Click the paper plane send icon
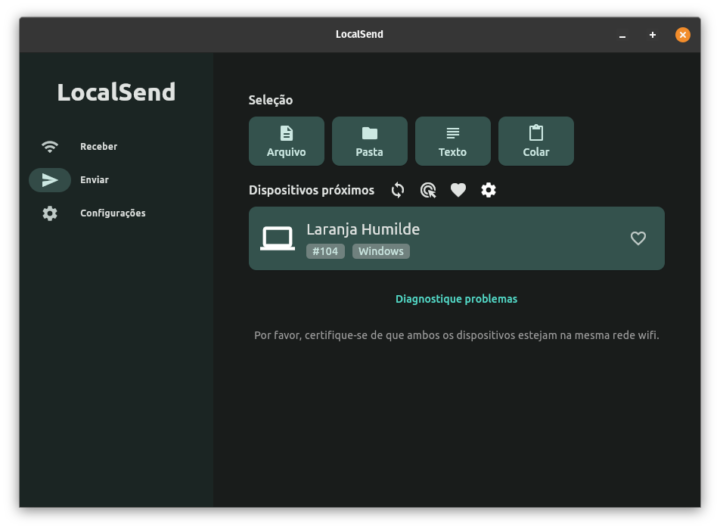720x529 pixels. tap(50, 180)
